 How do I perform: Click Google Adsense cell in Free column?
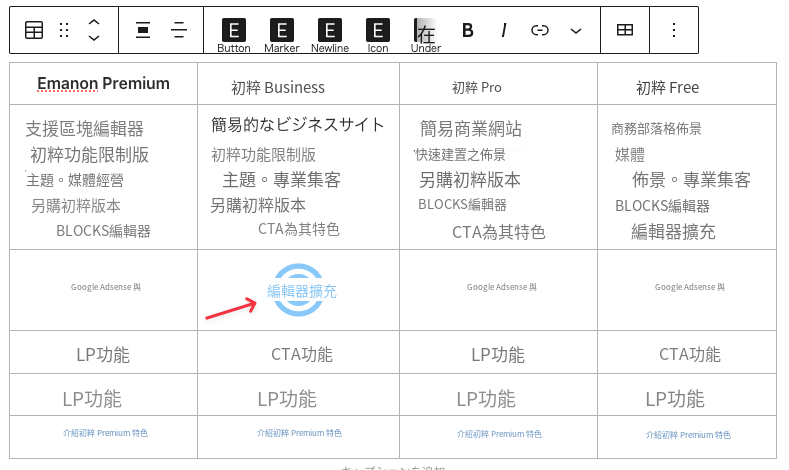click(690, 287)
